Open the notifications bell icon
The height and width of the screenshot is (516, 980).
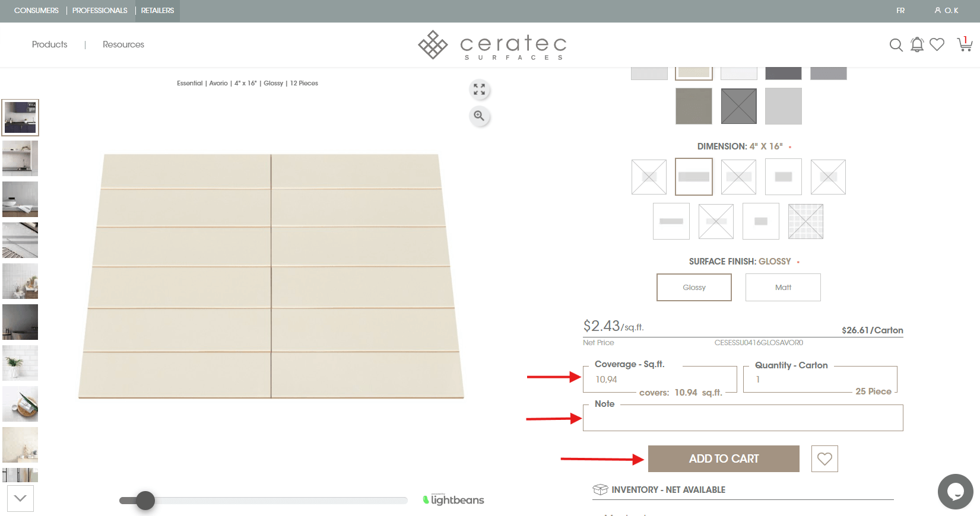pos(917,44)
